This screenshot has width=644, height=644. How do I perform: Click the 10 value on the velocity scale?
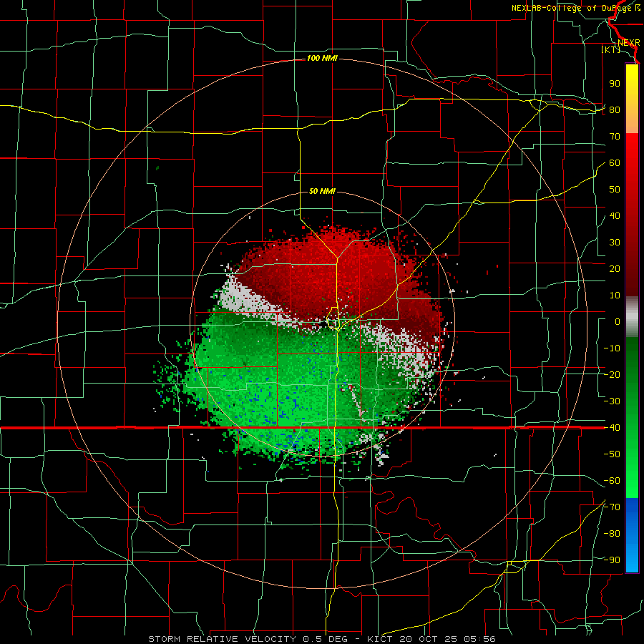(615, 296)
